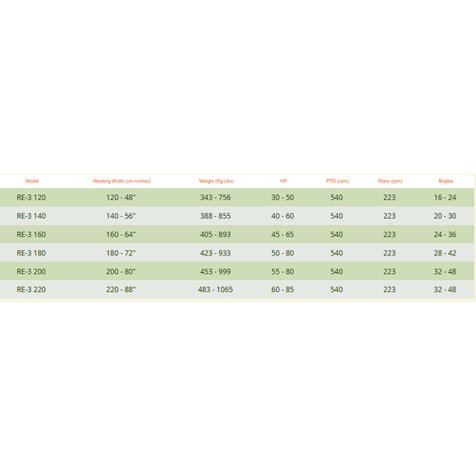Screen dimensions: 476x476
Task: Select the RE-3 120 model cell
Action: click(x=31, y=198)
